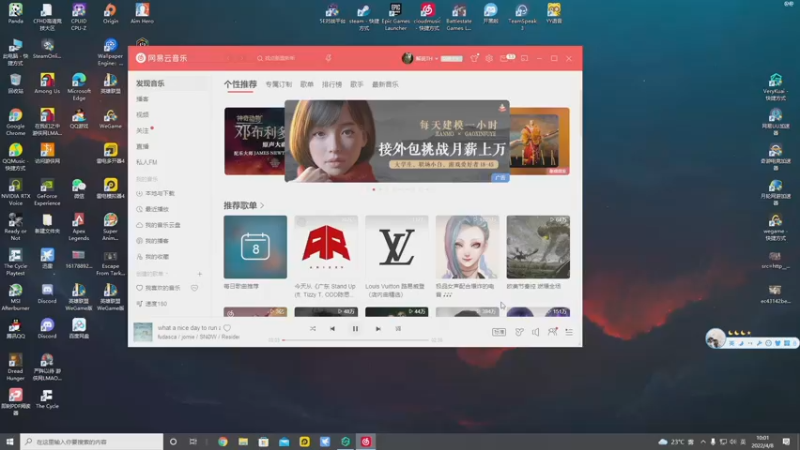The width and height of the screenshot is (800, 450).
Task: Start heartbeat mode beside 我喜欢的音乐
Action: pos(194,288)
